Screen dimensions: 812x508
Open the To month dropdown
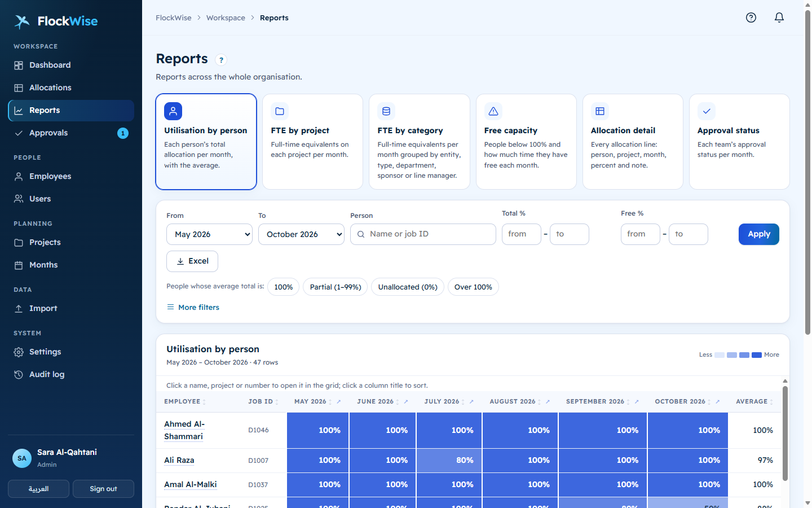pos(301,234)
